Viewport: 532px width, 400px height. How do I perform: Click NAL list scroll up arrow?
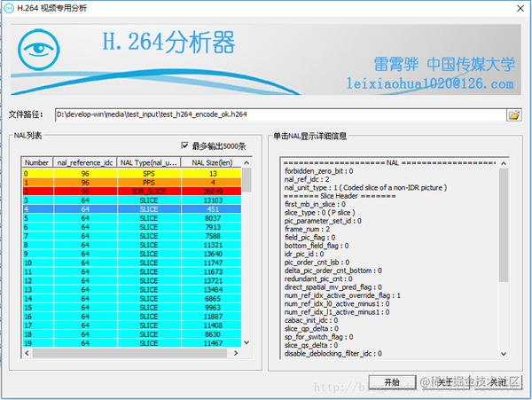click(x=246, y=163)
